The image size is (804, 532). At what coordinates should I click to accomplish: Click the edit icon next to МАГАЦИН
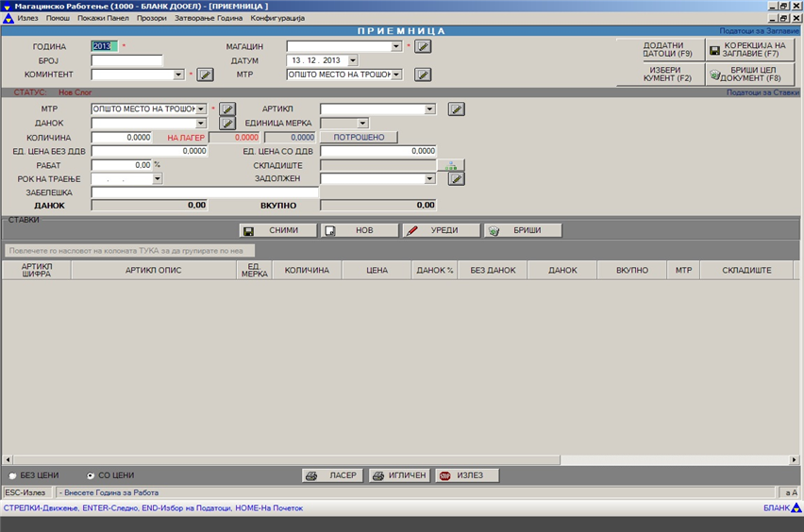tap(423, 46)
